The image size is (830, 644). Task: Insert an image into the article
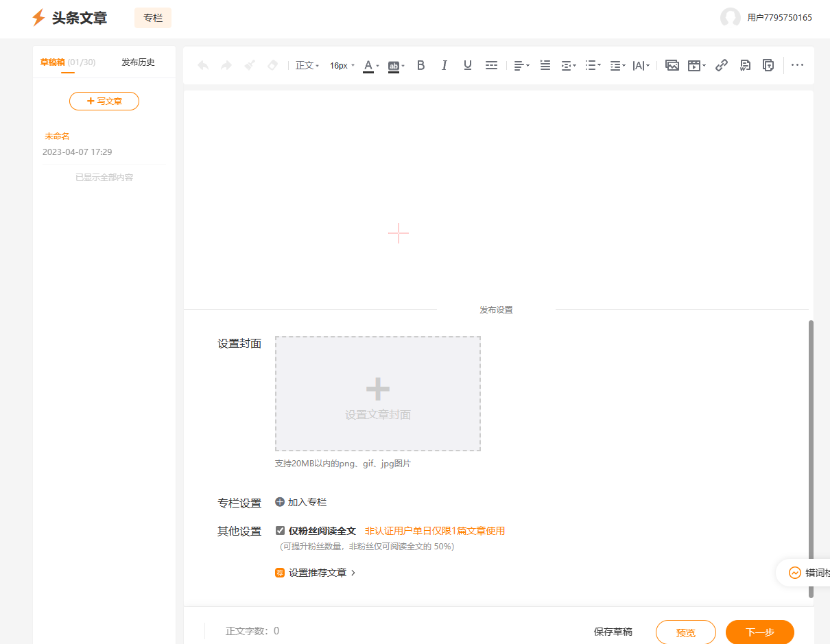coord(672,65)
